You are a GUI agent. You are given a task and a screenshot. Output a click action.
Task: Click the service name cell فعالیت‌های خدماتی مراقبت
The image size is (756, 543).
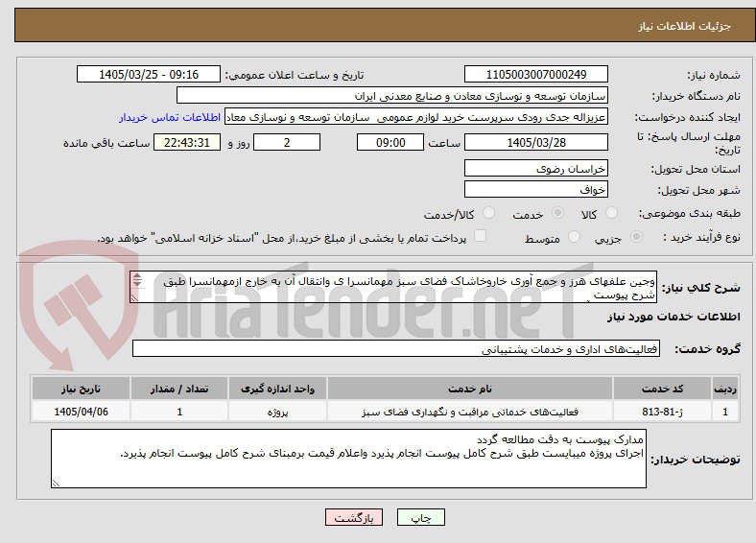pyautogui.click(x=469, y=412)
